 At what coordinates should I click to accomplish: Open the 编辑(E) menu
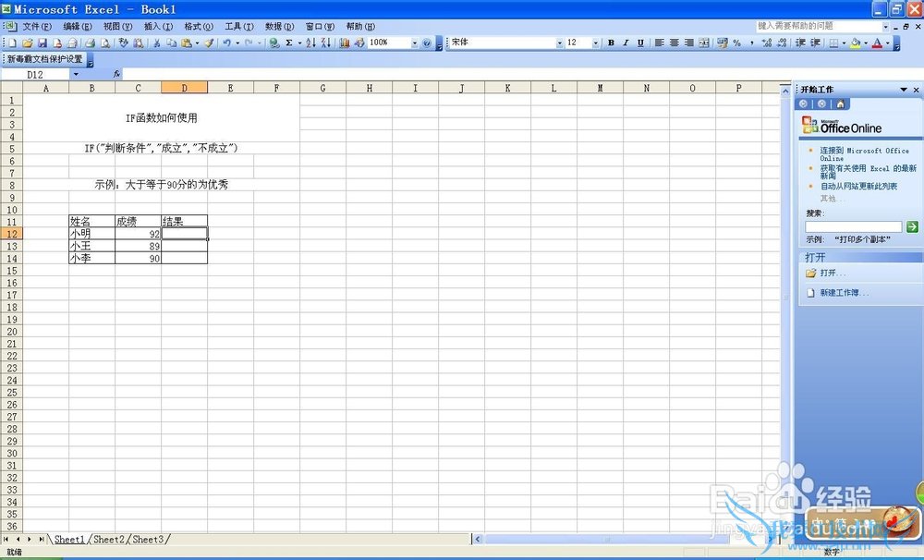[78, 27]
